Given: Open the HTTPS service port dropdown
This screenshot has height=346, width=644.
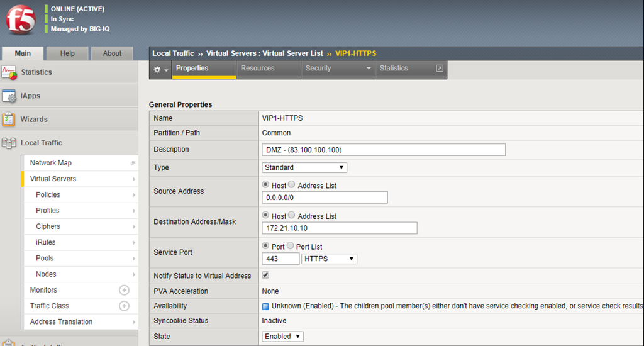Looking at the screenshot, I should [x=329, y=259].
